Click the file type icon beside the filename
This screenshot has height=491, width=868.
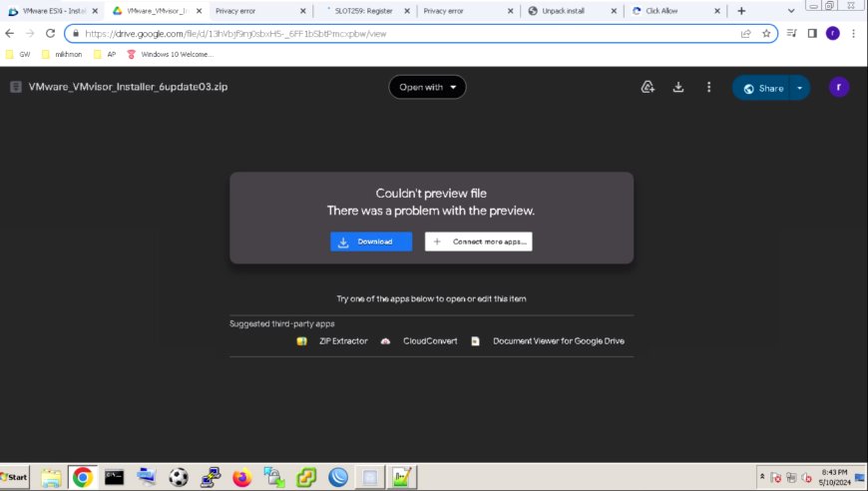coord(16,87)
